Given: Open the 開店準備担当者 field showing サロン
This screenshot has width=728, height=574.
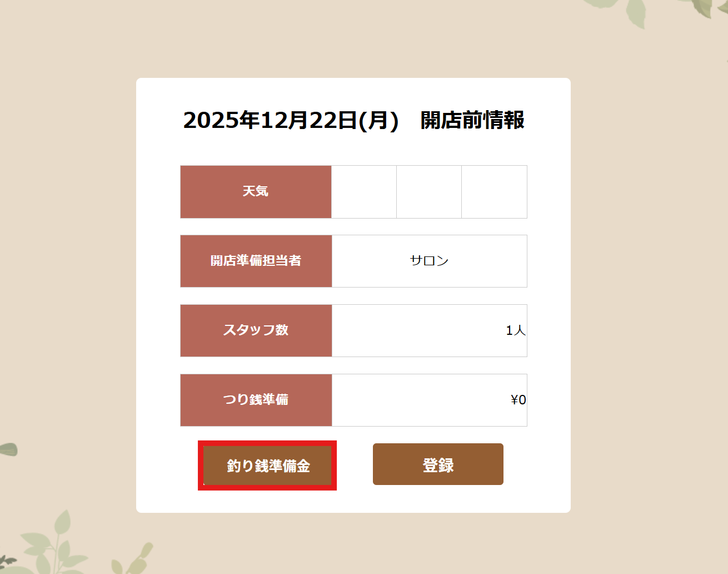Looking at the screenshot, I should point(429,261).
